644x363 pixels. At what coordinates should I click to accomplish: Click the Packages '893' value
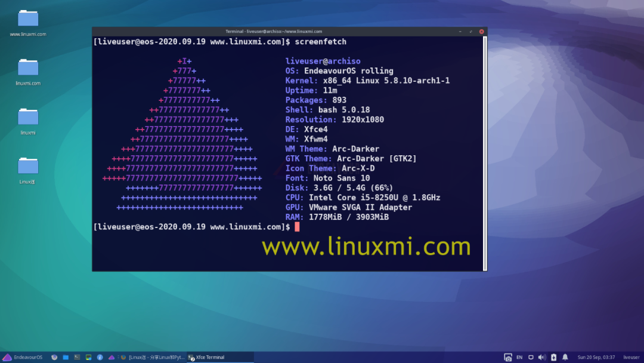[x=339, y=100]
